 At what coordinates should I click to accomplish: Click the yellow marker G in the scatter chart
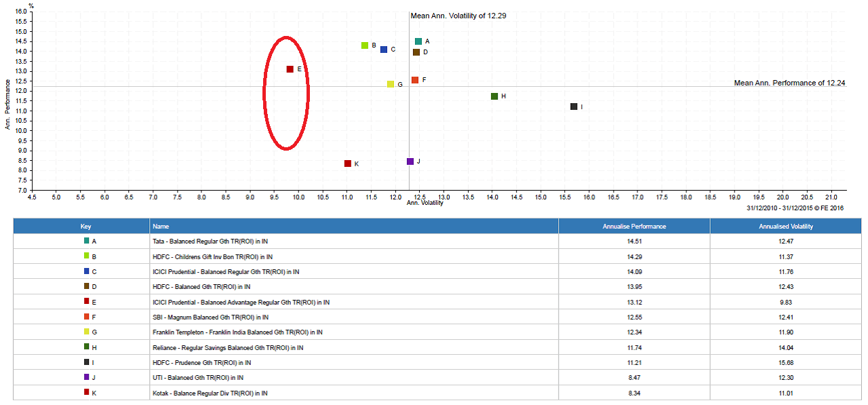point(391,84)
